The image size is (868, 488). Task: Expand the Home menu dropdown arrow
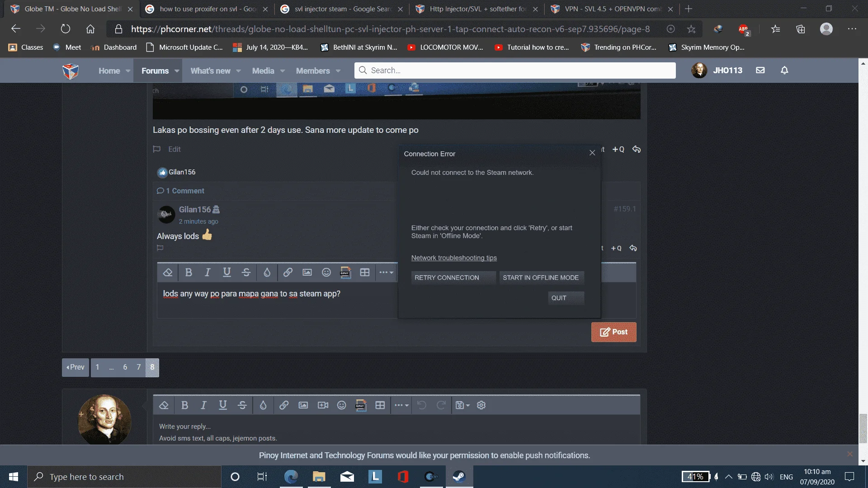[128, 71]
